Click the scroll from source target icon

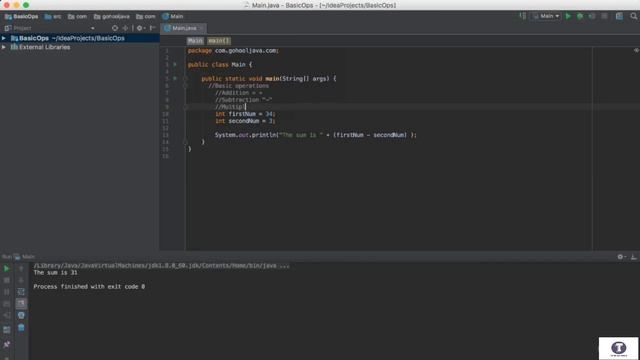[x=115, y=28]
